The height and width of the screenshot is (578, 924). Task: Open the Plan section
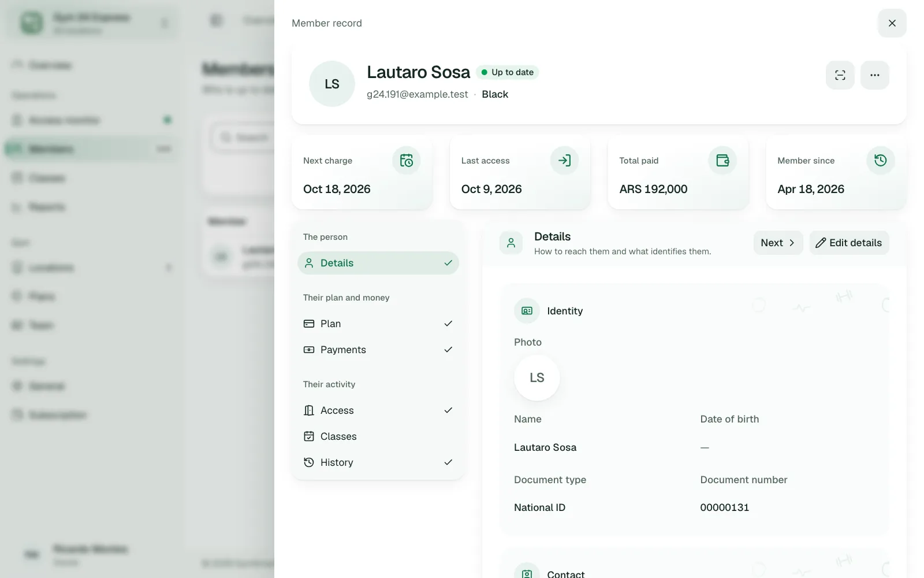378,324
